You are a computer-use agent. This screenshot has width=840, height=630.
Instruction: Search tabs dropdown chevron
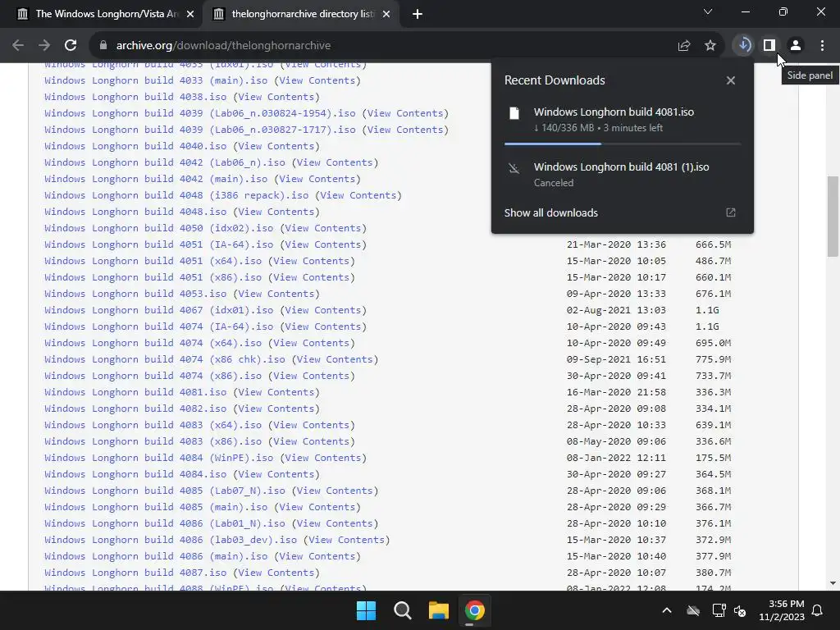tap(708, 11)
